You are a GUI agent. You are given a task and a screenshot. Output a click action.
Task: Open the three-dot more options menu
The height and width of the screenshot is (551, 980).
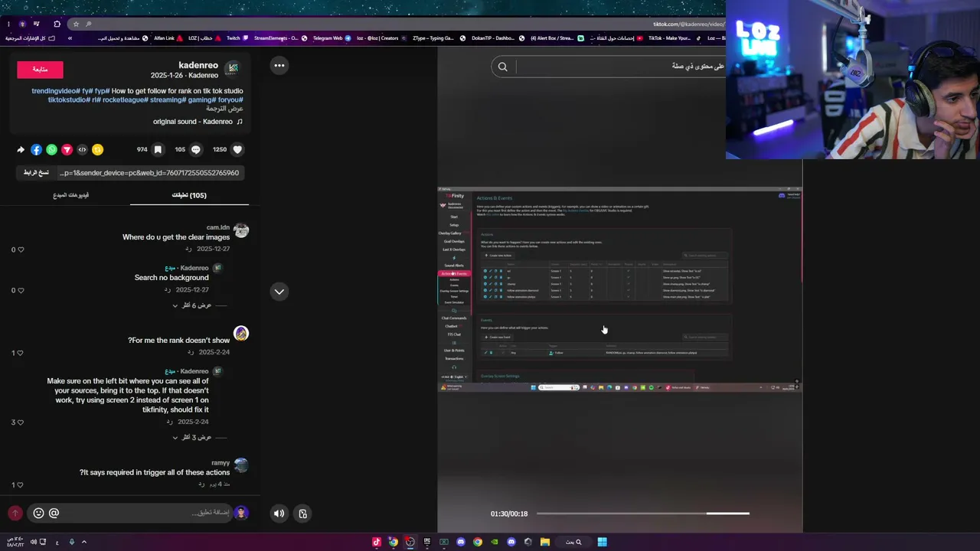[x=279, y=66]
